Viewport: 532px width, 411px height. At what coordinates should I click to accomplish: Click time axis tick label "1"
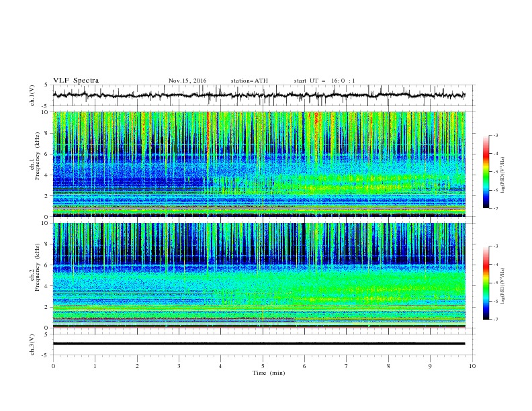pyautogui.click(x=95, y=366)
